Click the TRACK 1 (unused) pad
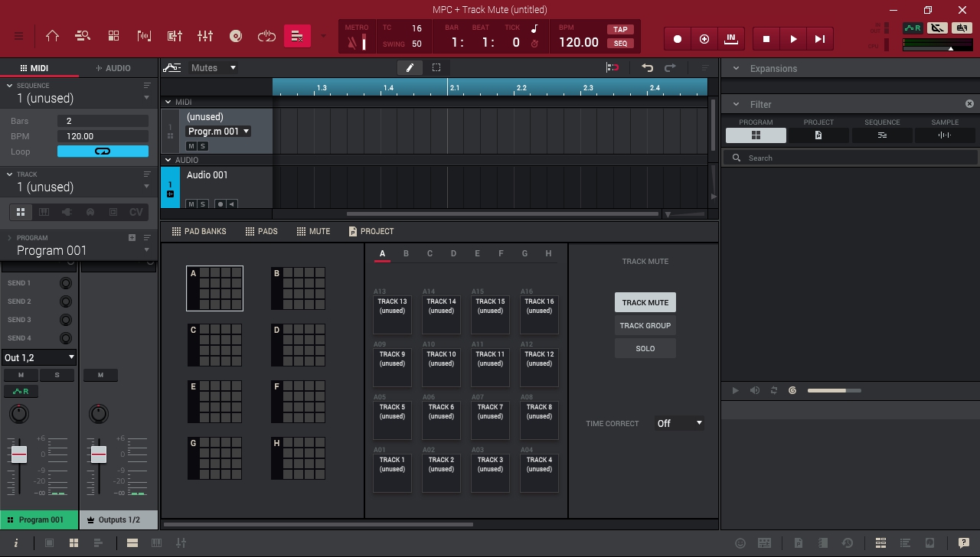Viewport: 980px width, 557px height. [392, 474]
